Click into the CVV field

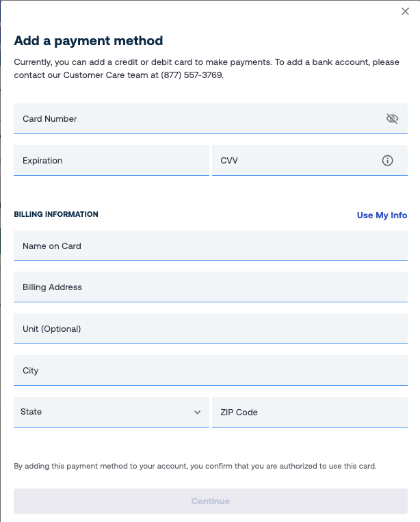pos(294,161)
